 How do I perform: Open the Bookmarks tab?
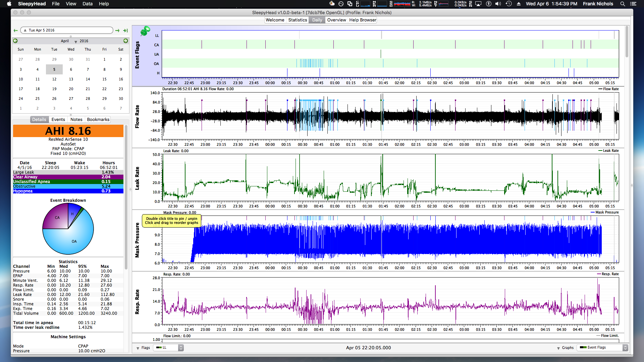[98, 120]
